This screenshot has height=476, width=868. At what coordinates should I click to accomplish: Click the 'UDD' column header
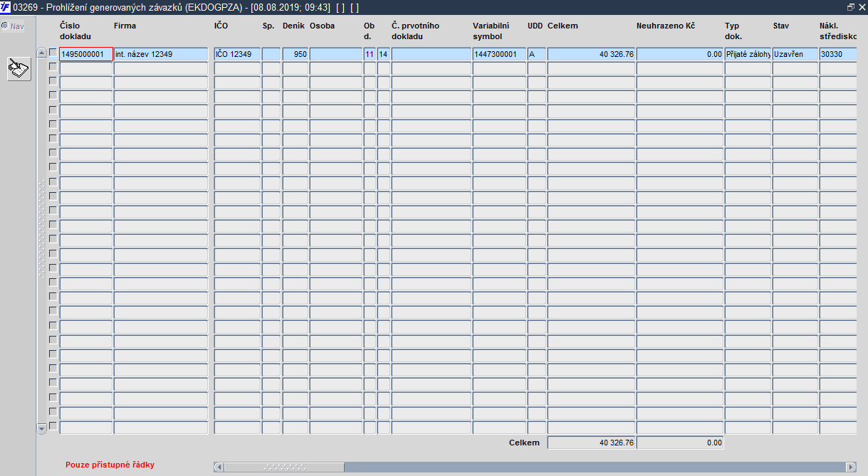[x=535, y=26]
